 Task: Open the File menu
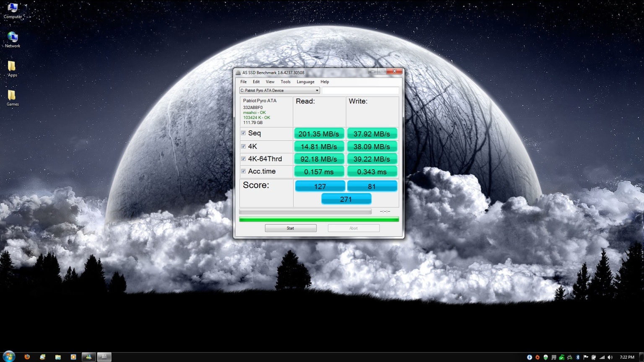[x=244, y=82]
